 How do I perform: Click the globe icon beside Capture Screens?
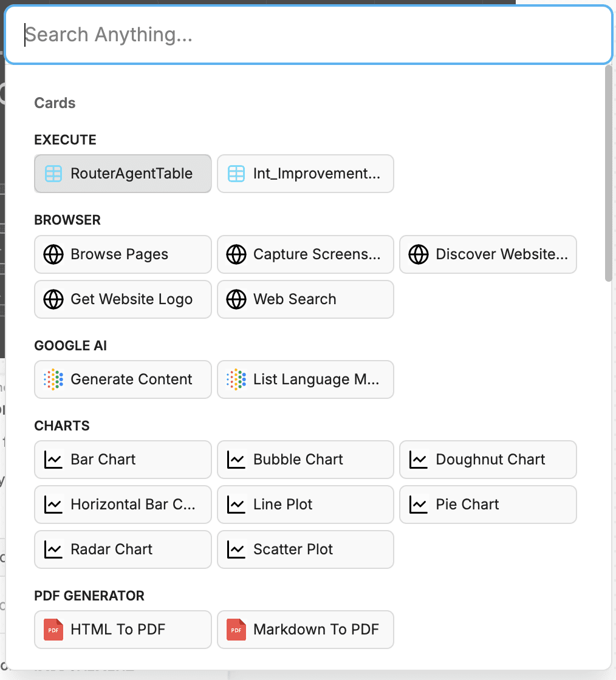point(236,254)
